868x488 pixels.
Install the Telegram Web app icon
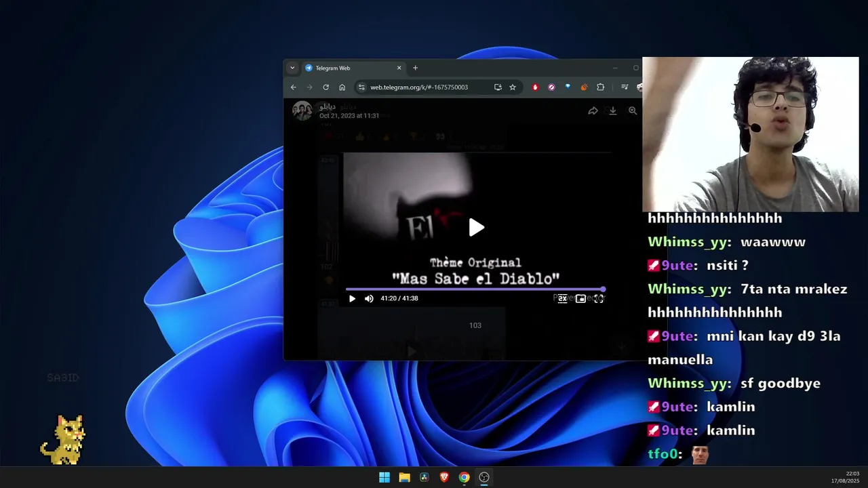coord(498,87)
